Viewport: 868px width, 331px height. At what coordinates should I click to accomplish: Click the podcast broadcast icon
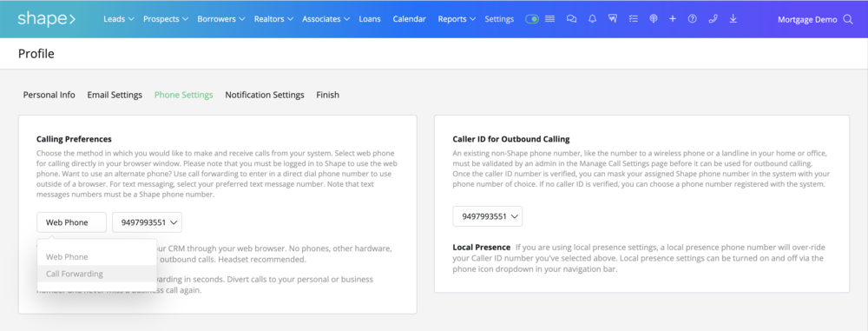pyautogui.click(x=654, y=19)
